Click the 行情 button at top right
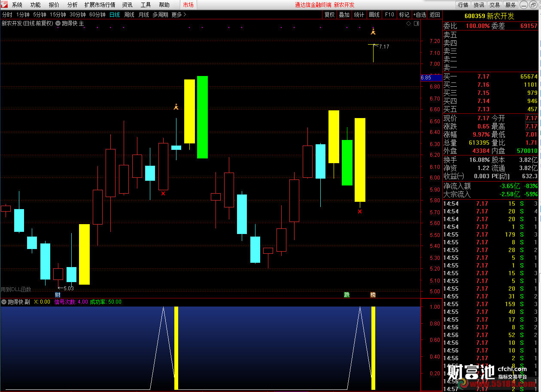The height and width of the screenshot is (392, 541). tap(463, 5)
